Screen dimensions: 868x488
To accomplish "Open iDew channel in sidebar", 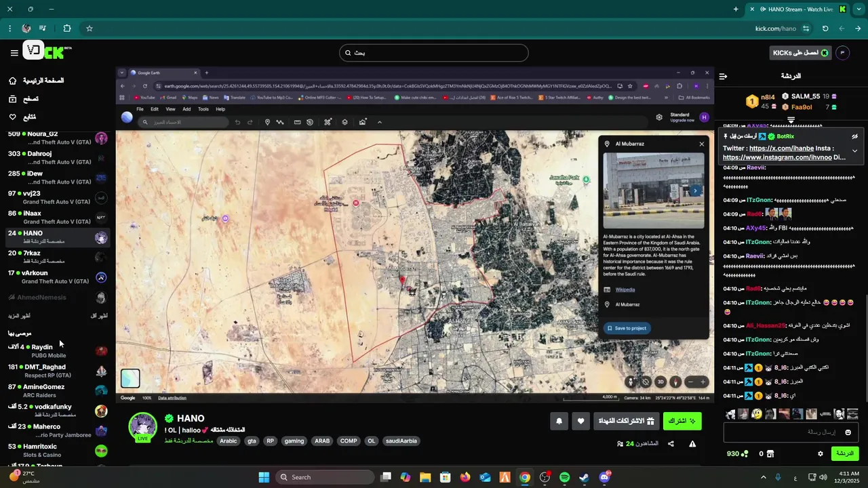I will coord(58,178).
